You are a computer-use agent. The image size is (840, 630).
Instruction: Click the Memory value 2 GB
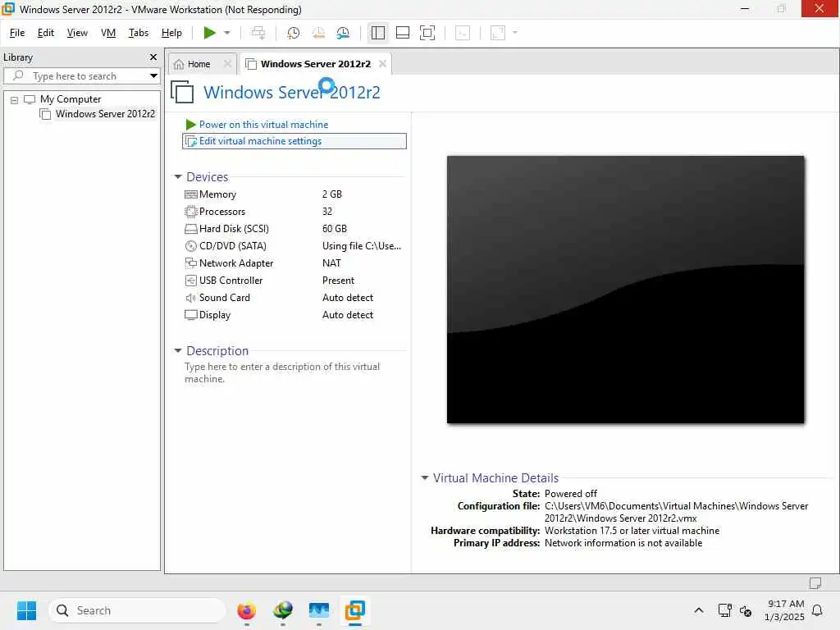[332, 194]
